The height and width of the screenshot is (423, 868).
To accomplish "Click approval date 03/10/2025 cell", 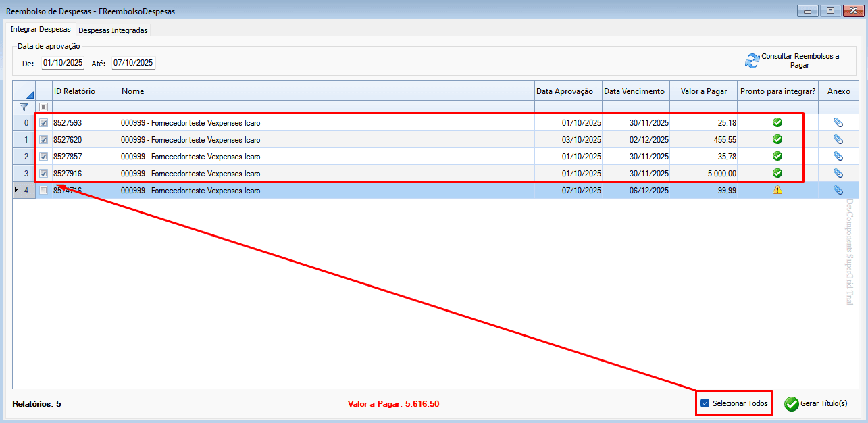I will [568, 140].
